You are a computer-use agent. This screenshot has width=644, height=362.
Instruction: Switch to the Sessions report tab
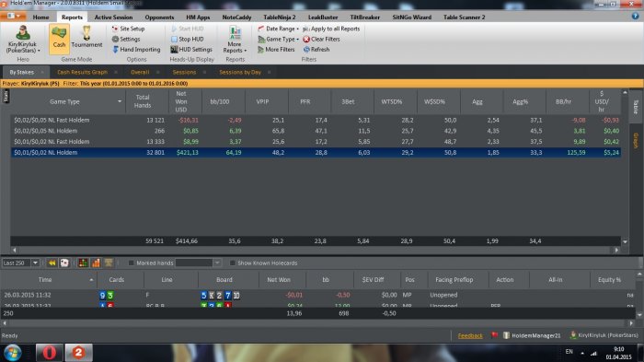pos(184,72)
